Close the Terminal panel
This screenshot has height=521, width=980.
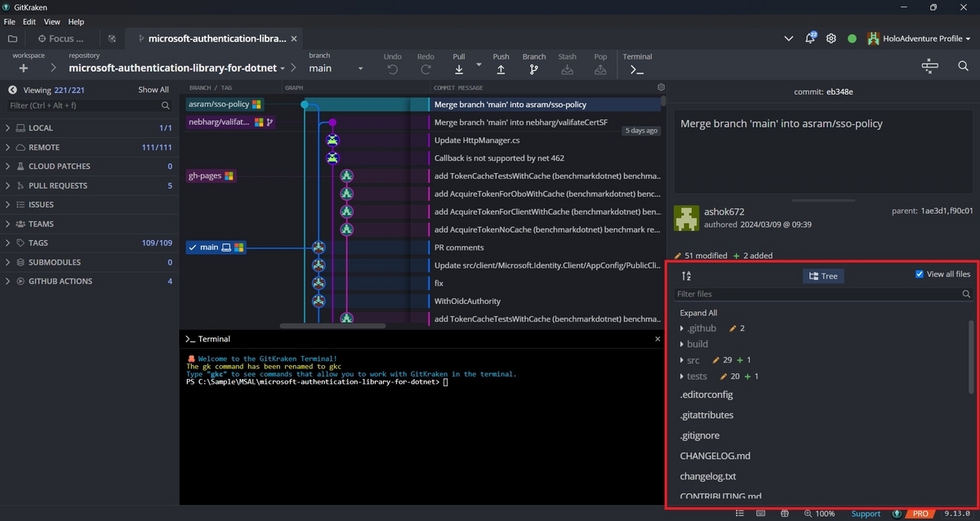pos(657,338)
